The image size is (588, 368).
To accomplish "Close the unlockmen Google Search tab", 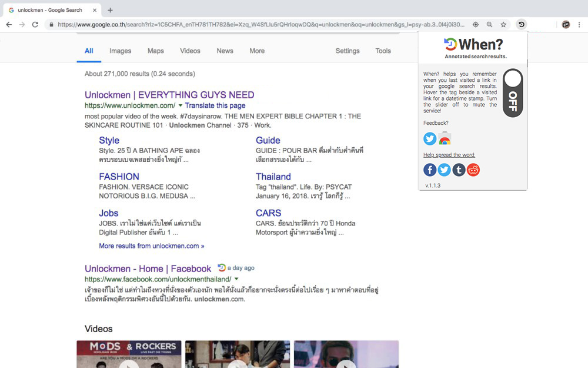I will point(95,10).
